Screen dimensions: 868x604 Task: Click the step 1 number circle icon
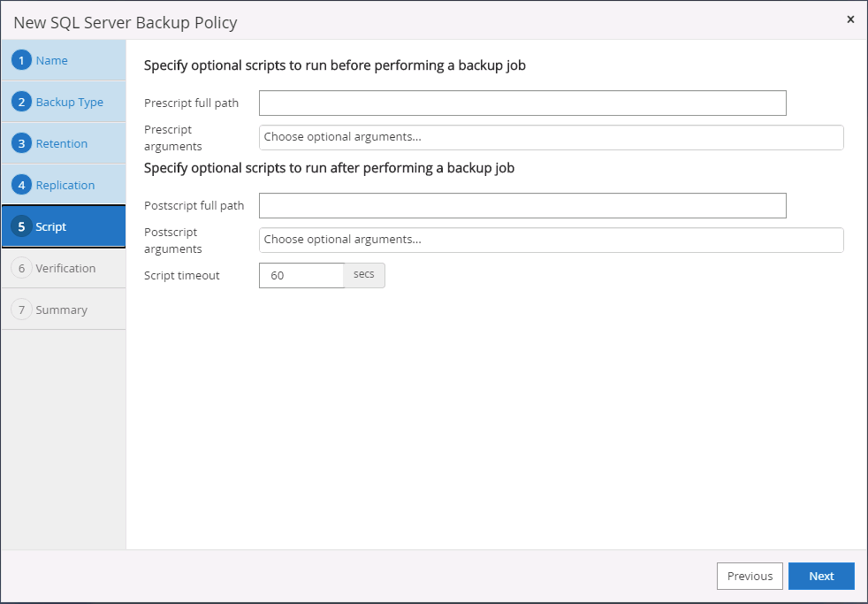point(22,61)
